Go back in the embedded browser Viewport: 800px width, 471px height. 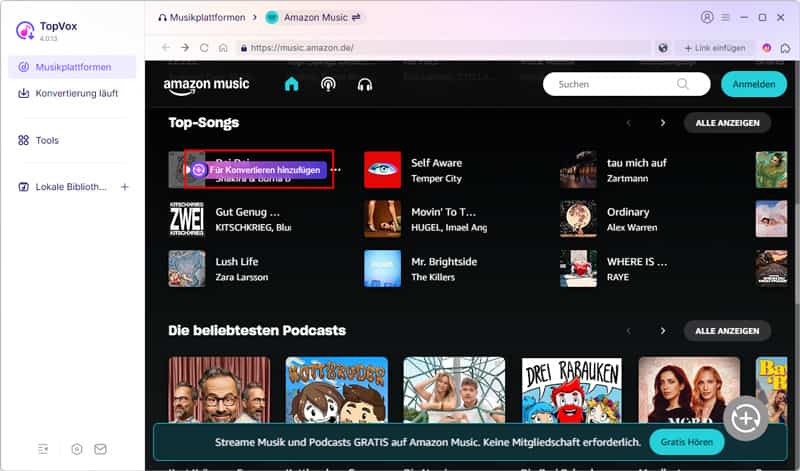(166, 47)
